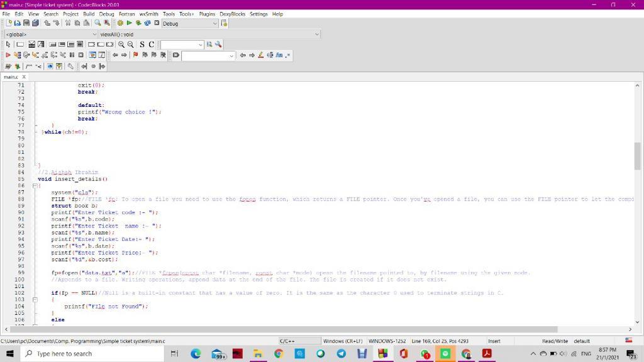Screen dimensions: 644x362
Task: Open the Find dialog via the magnifier icon
Action: [97, 23]
